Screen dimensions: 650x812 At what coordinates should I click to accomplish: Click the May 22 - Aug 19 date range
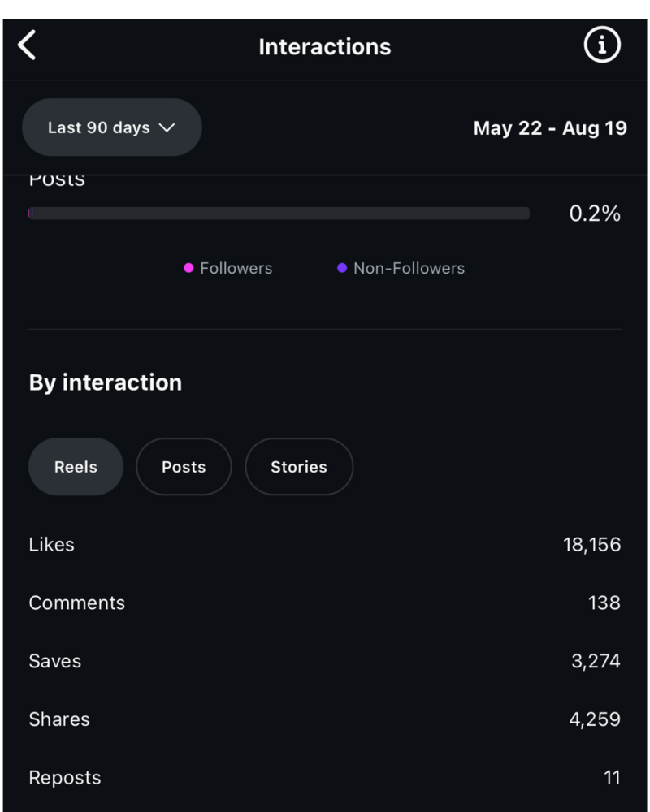click(550, 128)
